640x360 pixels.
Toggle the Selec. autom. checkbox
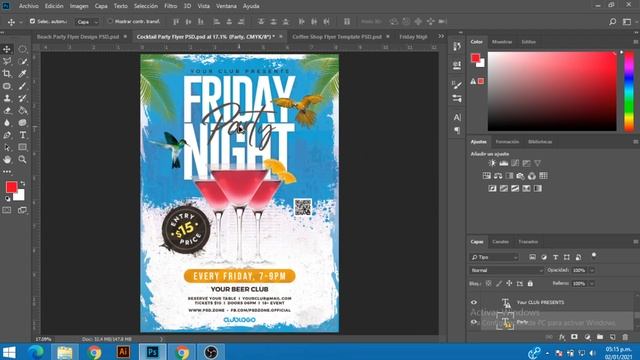32,21
